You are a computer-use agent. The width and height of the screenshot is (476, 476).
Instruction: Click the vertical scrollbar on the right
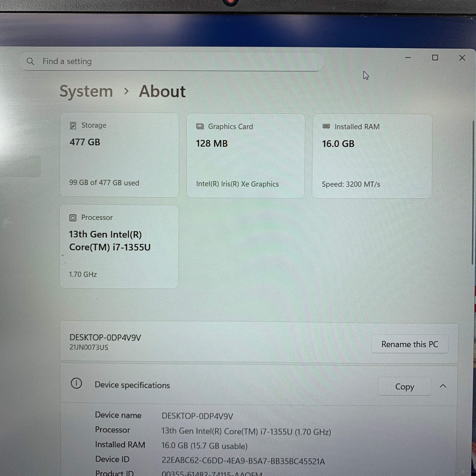pos(472,193)
